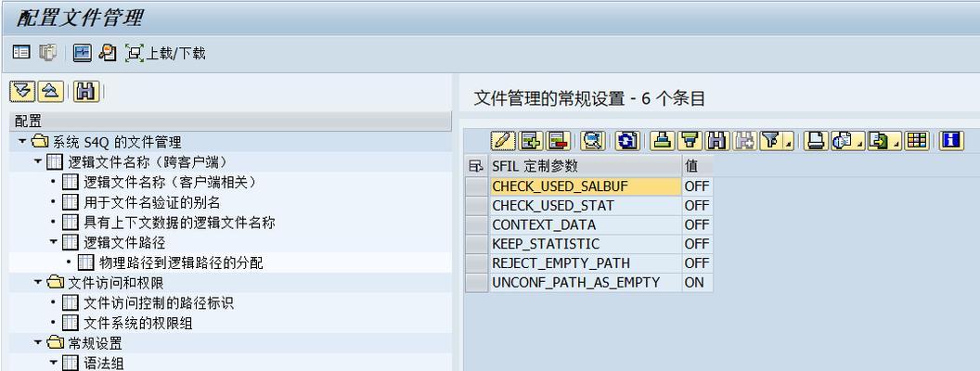Sort the table in ascending order

click(662, 141)
